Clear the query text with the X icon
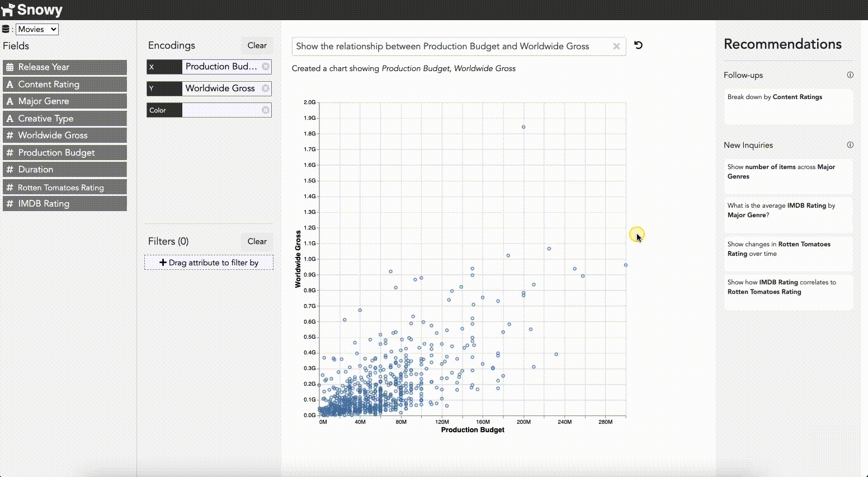 point(616,46)
